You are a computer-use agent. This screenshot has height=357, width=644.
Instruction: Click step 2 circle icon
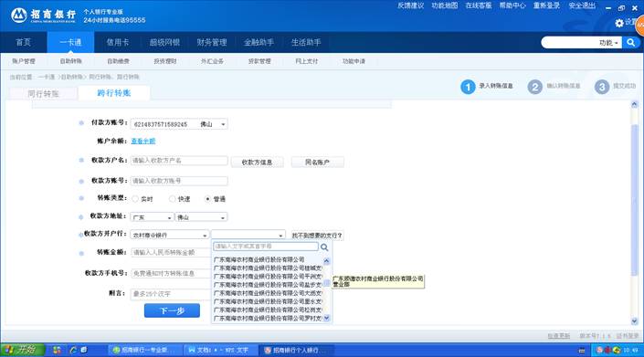point(534,87)
